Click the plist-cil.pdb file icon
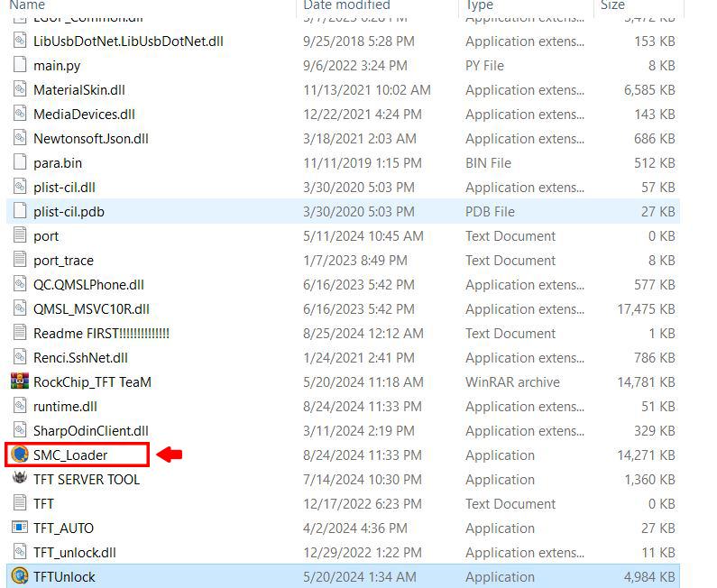This screenshot has height=588, width=717. (20, 211)
